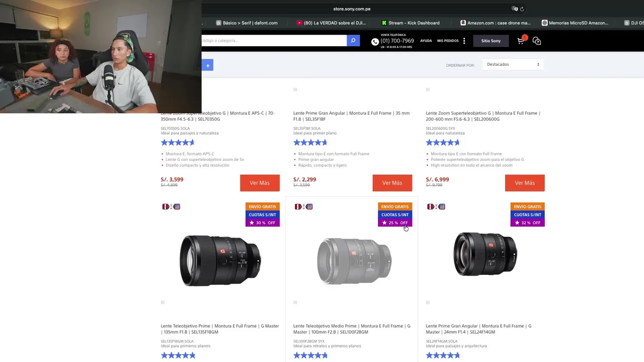Click the blue plus filter button
644x362 pixels.
click(207, 65)
